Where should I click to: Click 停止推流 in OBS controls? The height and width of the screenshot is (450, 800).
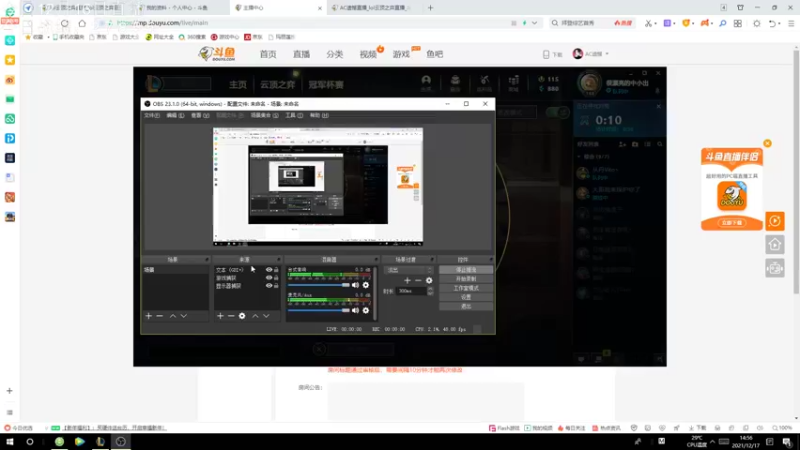pos(466,269)
